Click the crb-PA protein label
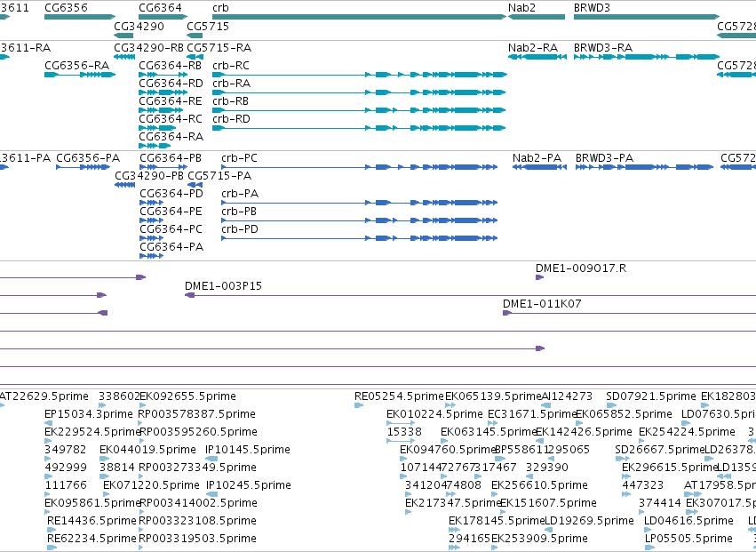 [240, 194]
